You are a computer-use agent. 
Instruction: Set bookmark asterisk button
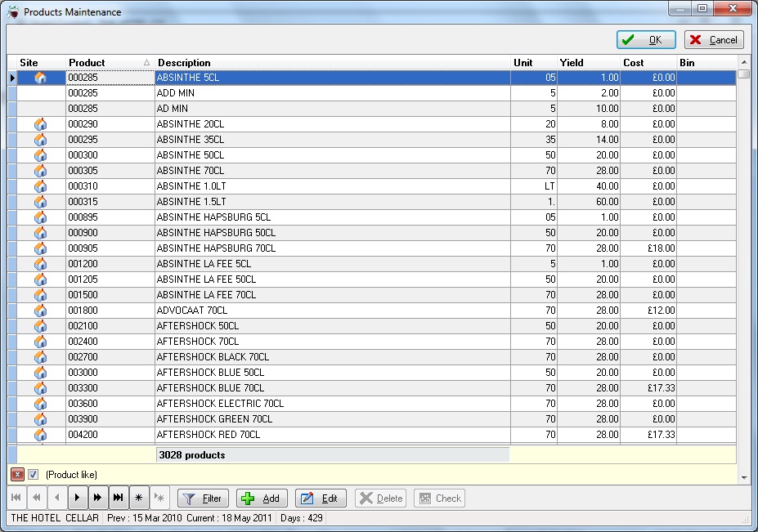click(139, 498)
